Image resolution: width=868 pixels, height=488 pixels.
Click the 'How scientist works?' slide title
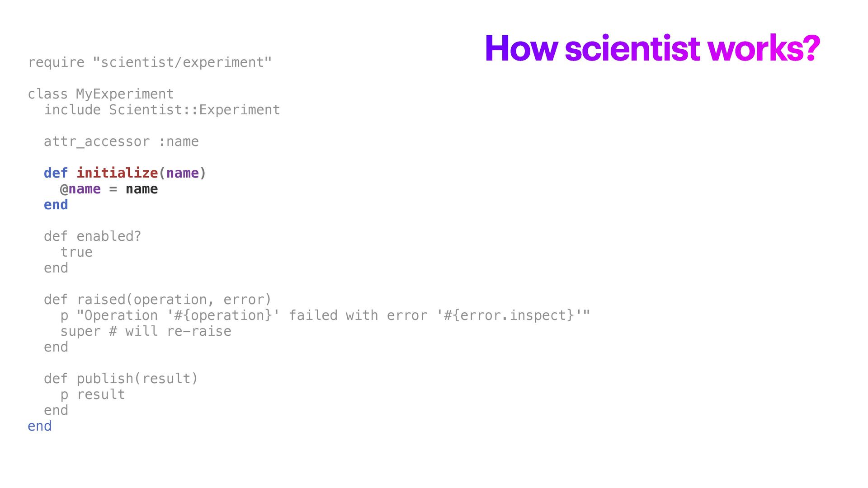(652, 48)
